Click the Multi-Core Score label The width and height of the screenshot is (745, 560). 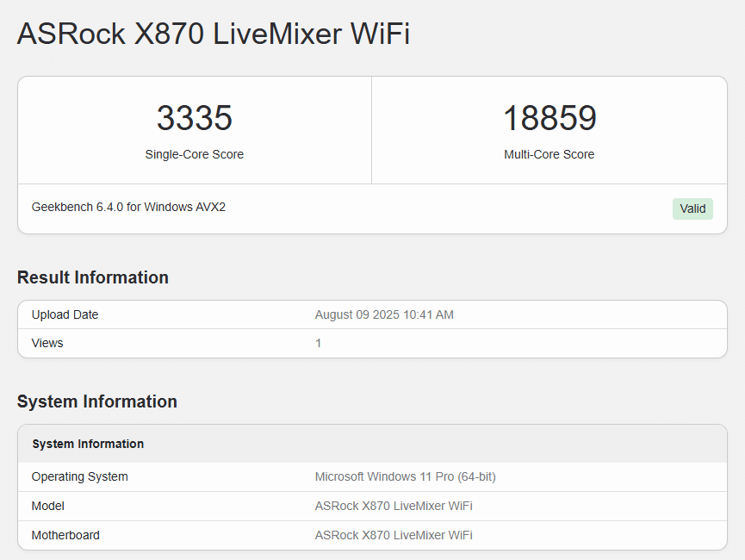549,154
